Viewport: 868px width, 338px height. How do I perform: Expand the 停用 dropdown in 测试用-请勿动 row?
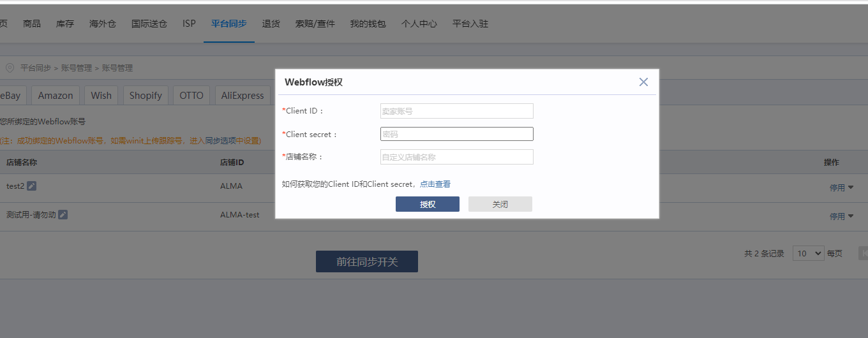pyautogui.click(x=841, y=216)
